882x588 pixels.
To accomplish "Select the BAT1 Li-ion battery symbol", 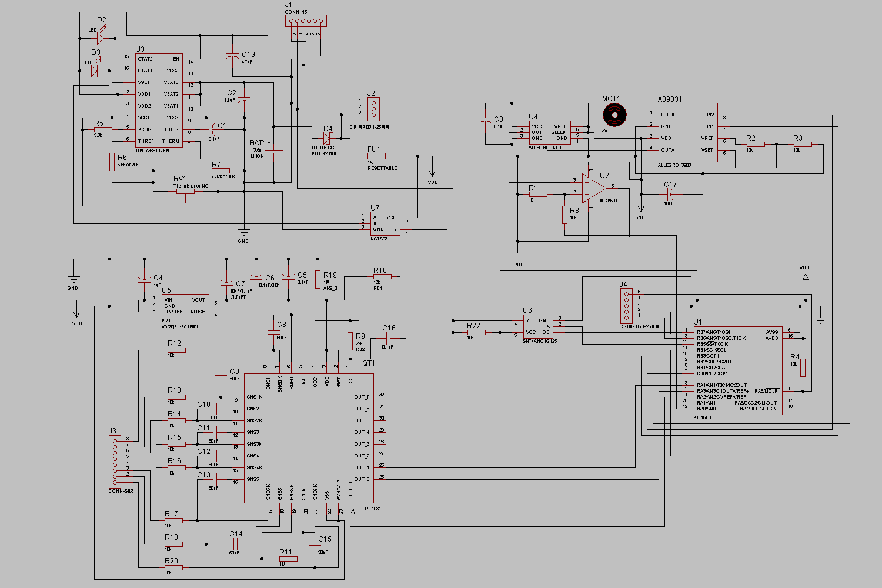I will point(273,151).
